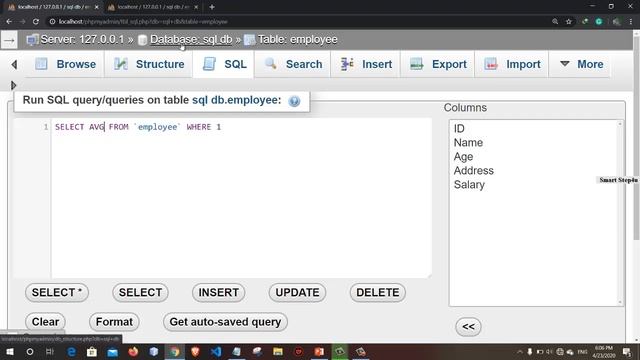Click the browser reload button
This screenshot has width=640, height=360.
36,21
